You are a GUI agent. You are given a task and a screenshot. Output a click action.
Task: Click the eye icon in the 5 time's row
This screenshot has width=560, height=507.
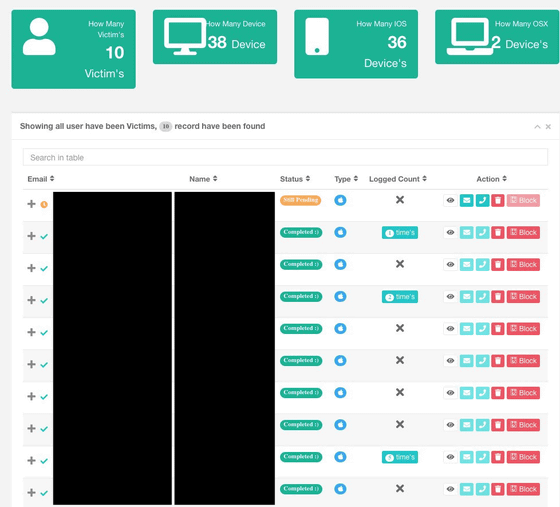coord(450,457)
